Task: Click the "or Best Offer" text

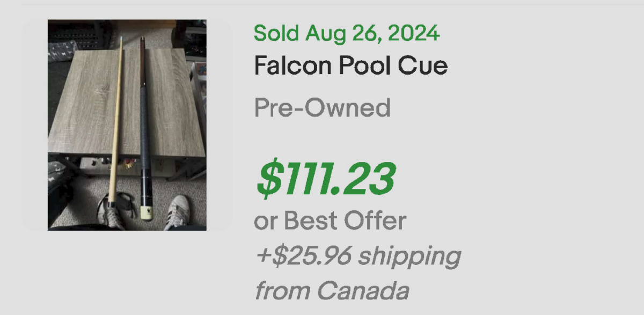Action: (x=330, y=220)
